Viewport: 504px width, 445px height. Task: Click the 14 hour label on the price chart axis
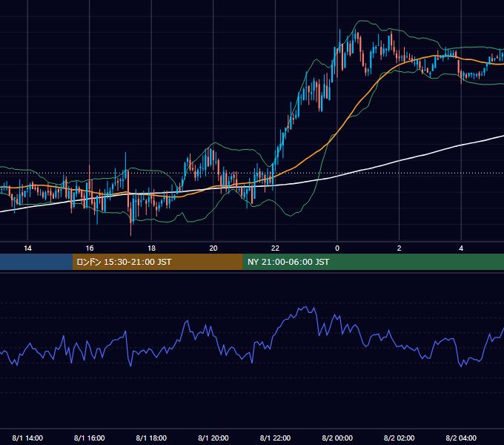point(27,248)
